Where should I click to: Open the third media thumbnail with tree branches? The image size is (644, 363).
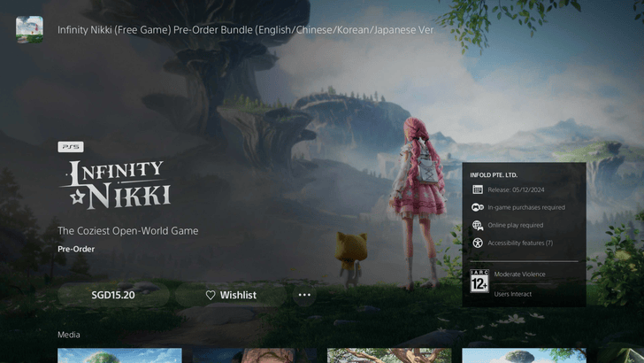389,356
